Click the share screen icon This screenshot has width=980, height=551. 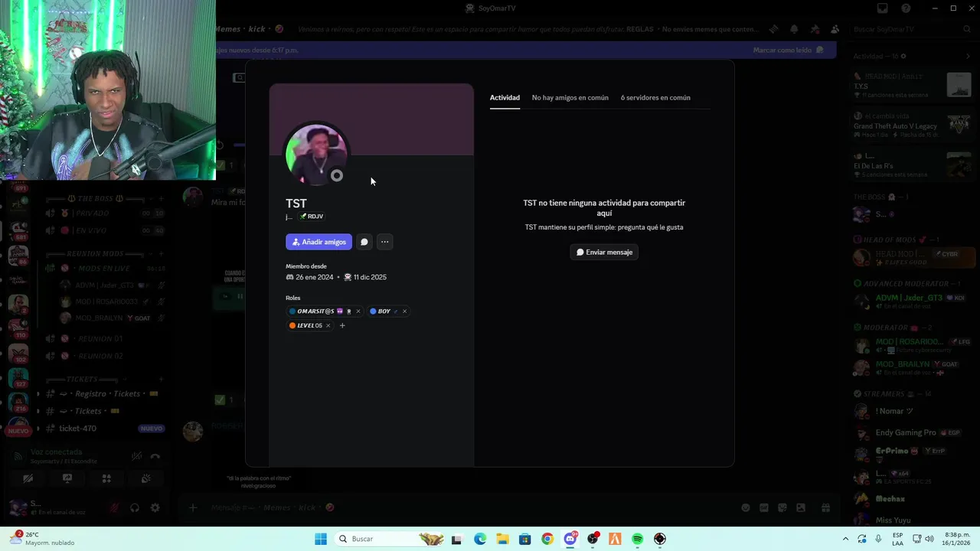pyautogui.click(x=67, y=479)
